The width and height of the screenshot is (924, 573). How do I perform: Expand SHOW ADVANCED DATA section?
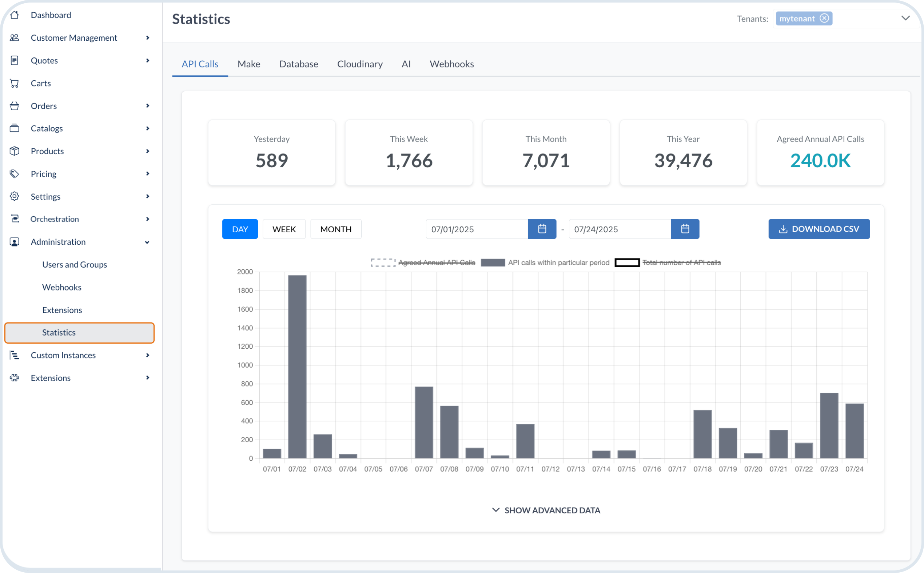coord(546,510)
